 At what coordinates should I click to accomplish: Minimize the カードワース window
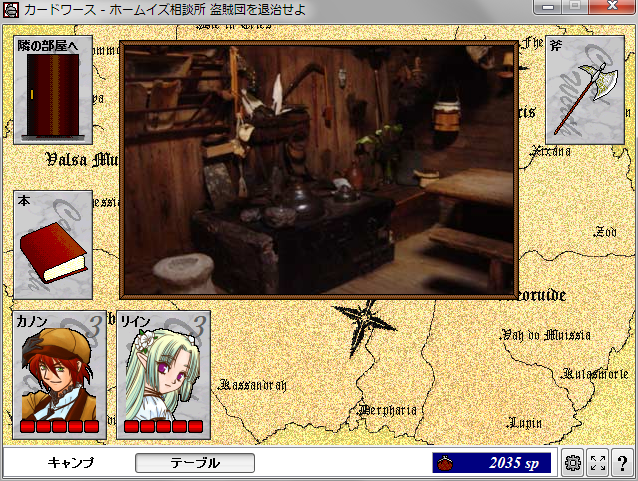548,7
